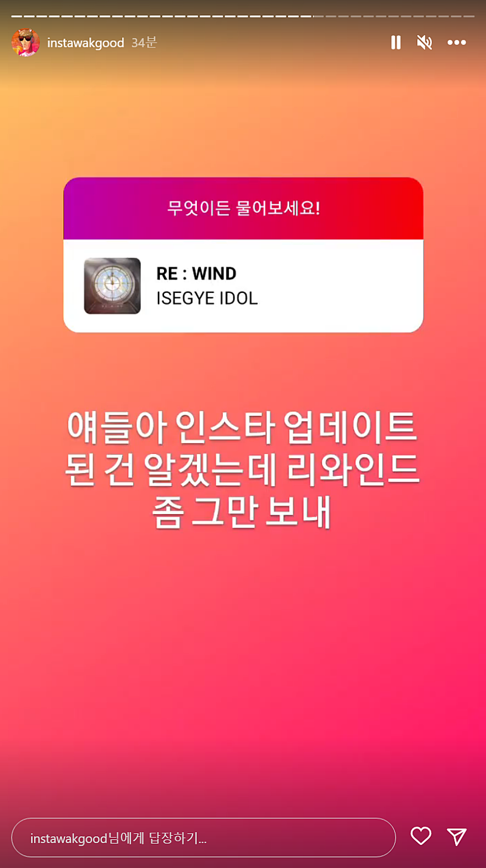The height and width of the screenshot is (868, 486).
Task: Click the ISEGYE IDOL artist name
Action: 207,299
